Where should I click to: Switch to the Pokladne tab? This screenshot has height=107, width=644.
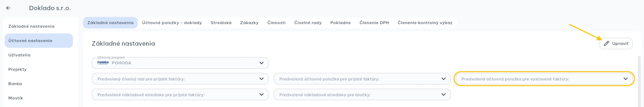pyautogui.click(x=340, y=23)
